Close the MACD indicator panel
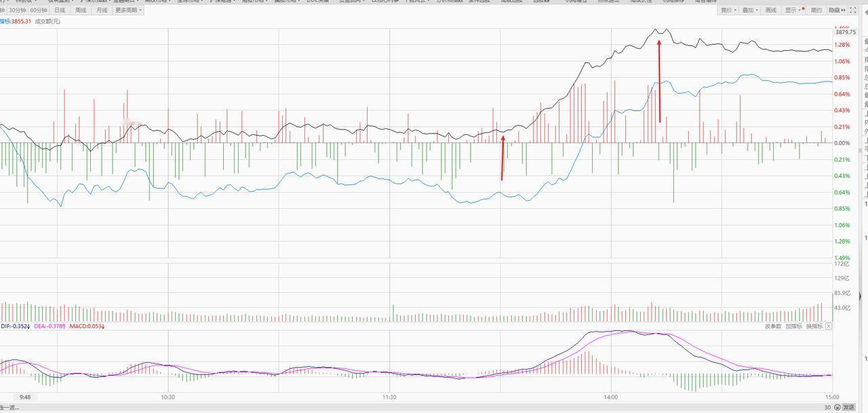The image size is (868, 413). [829, 326]
